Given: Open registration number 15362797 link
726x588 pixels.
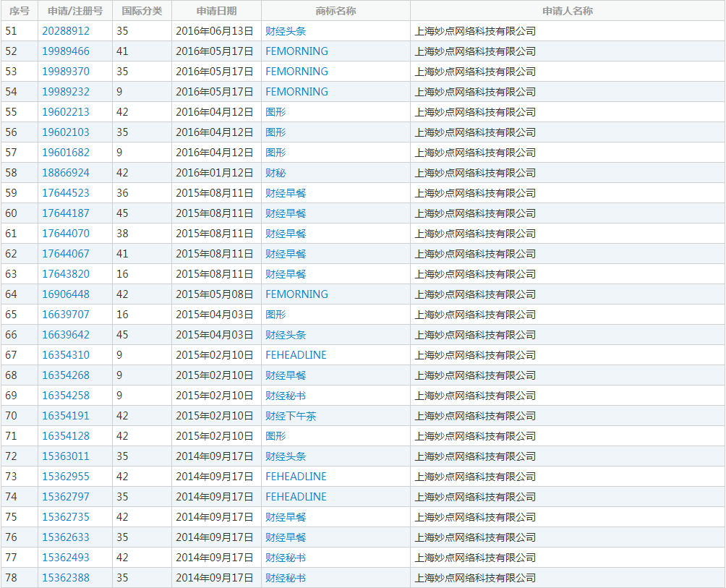Looking at the screenshot, I should (66, 497).
